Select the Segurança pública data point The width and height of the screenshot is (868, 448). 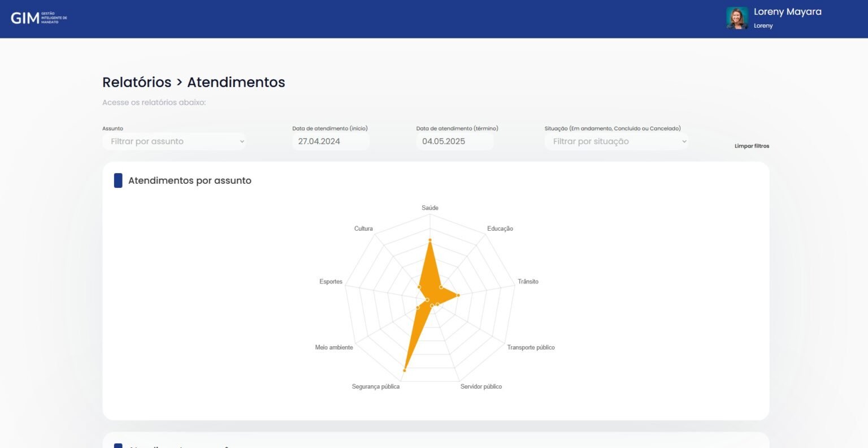[x=405, y=370]
